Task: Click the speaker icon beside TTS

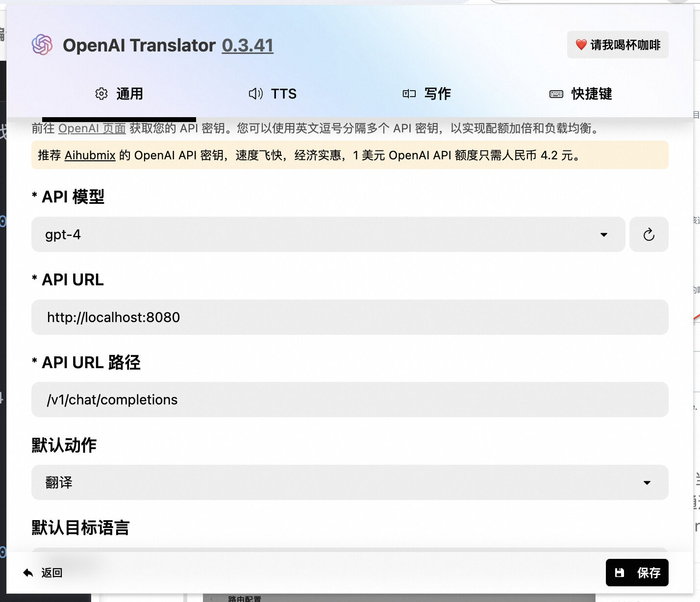Action: [x=255, y=94]
